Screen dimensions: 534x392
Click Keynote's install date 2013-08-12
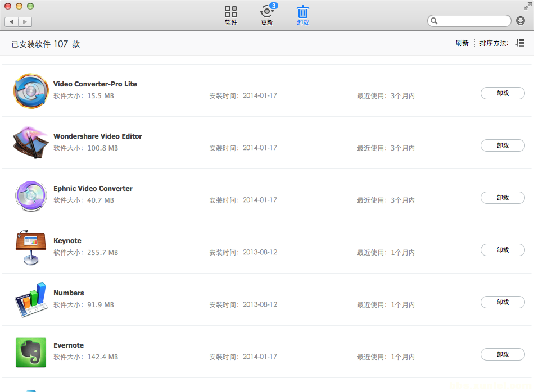click(260, 252)
